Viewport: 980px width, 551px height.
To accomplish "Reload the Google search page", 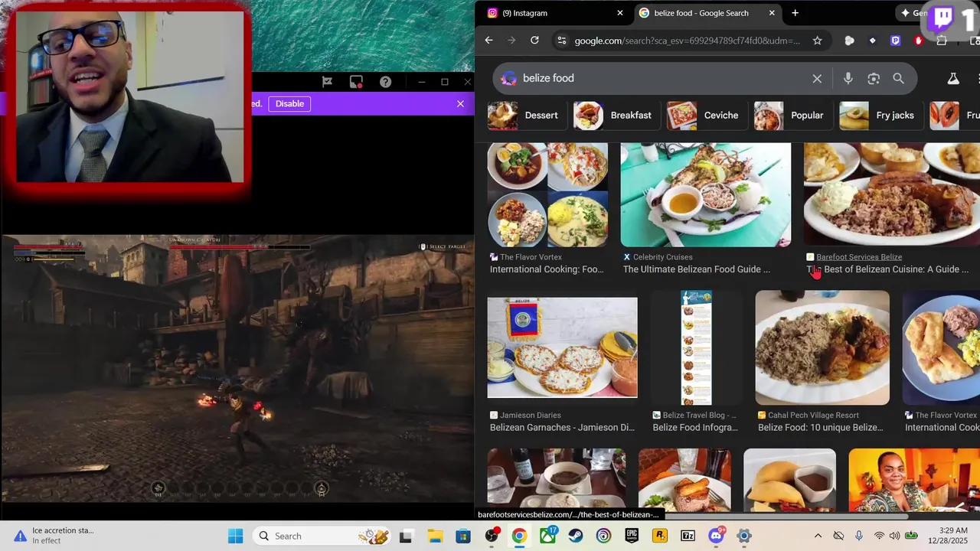I will (534, 41).
